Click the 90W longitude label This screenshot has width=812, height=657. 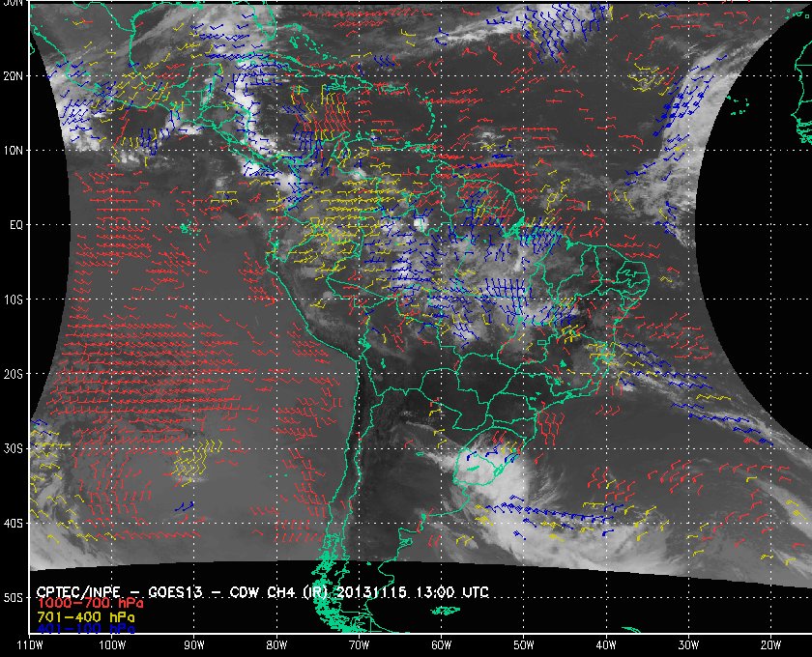(x=194, y=645)
